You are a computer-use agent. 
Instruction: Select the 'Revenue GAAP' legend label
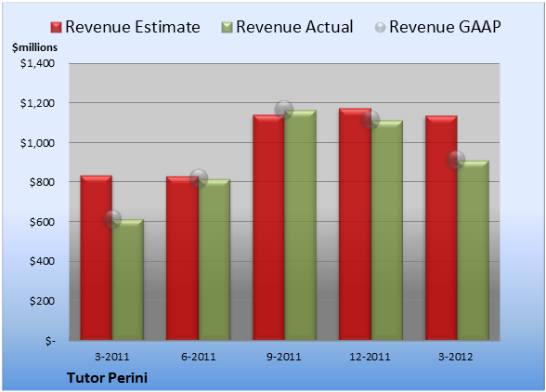click(445, 27)
